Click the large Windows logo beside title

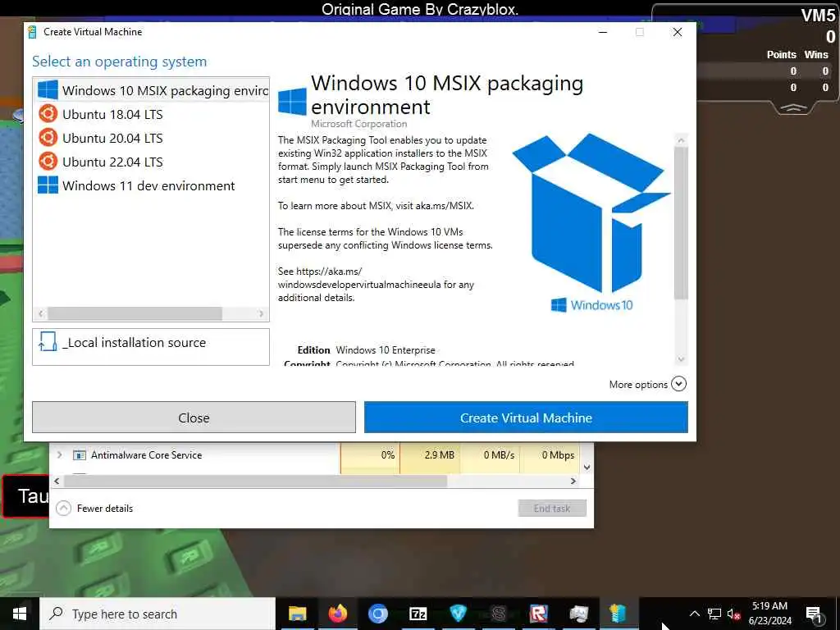[293, 101]
